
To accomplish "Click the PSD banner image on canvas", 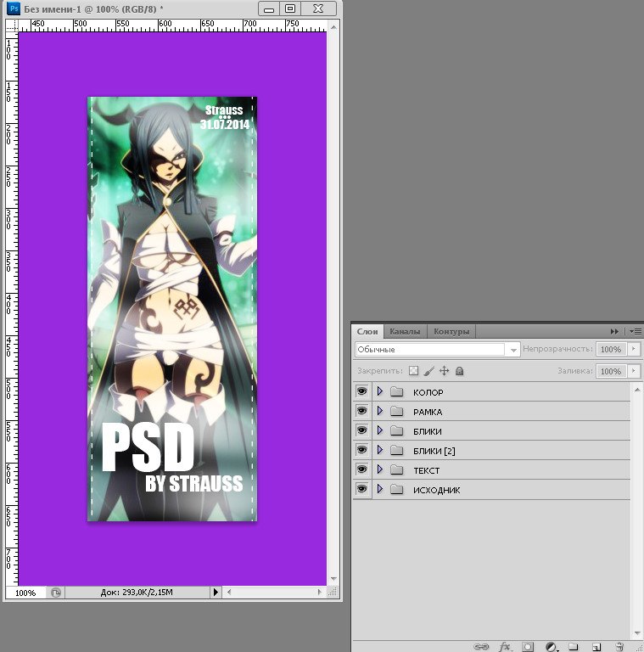I will tap(172, 308).
